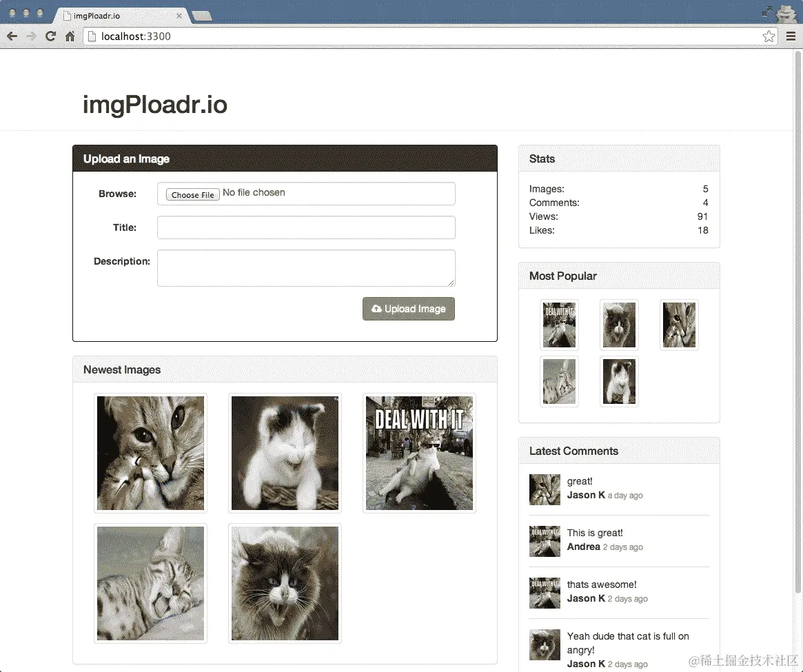
Task: Close the imgPloadr.io tab
Action: coord(179,16)
